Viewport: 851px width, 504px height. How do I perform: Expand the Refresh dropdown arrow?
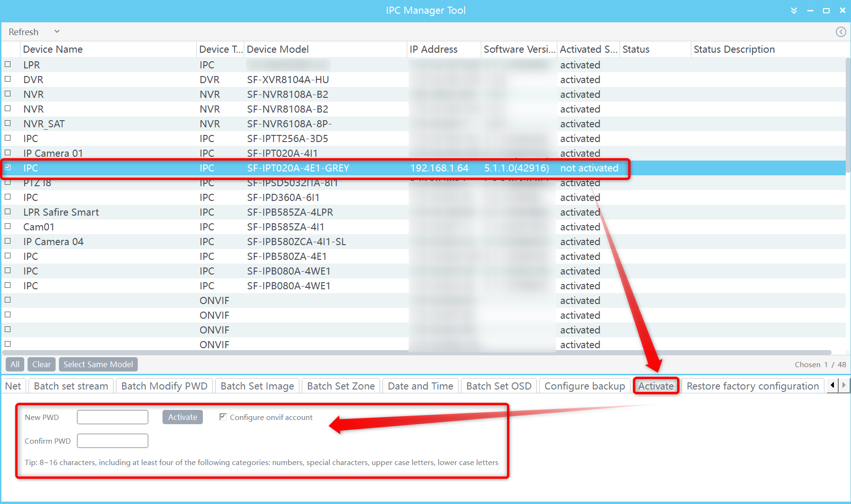click(x=57, y=32)
